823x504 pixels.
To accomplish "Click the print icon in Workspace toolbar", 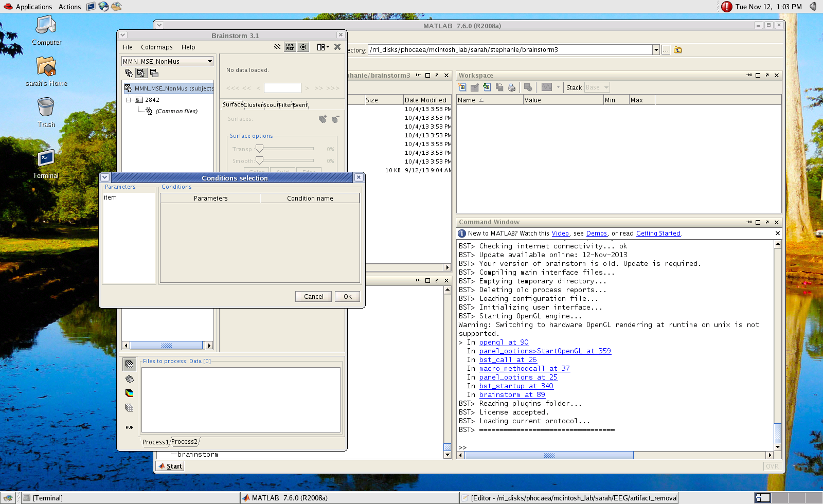I will [511, 87].
